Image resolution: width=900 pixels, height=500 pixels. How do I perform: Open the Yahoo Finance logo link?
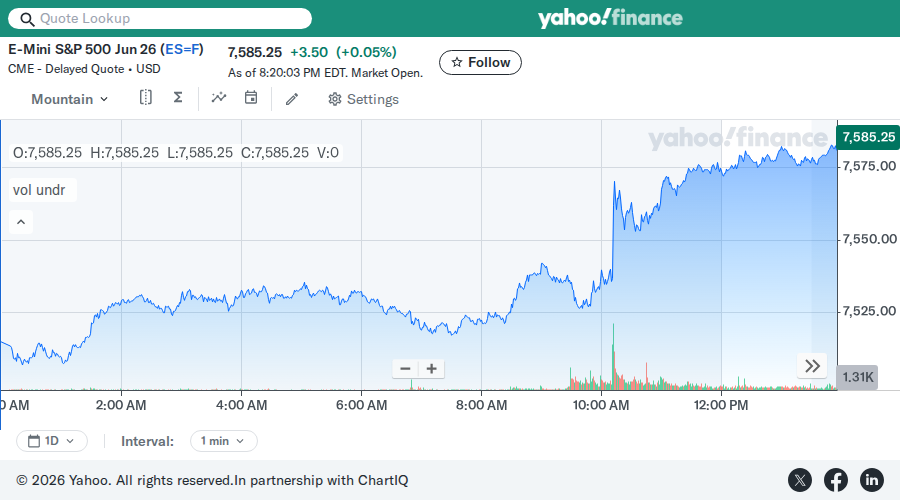click(610, 18)
